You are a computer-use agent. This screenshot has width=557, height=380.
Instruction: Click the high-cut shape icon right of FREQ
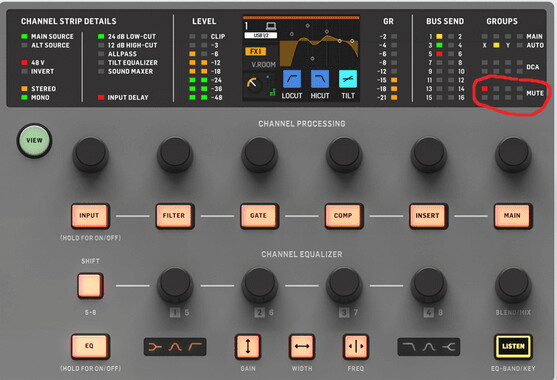(x=409, y=347)
